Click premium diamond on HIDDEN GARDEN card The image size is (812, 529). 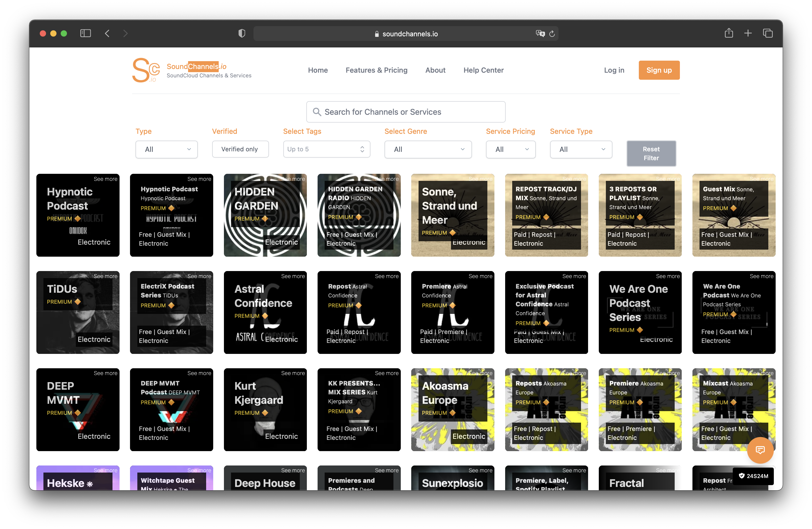[265, 218]
